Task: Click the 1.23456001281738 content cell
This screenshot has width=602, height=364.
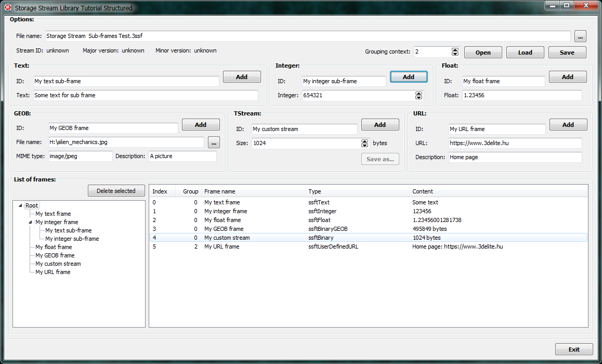Action: [437, 220]
